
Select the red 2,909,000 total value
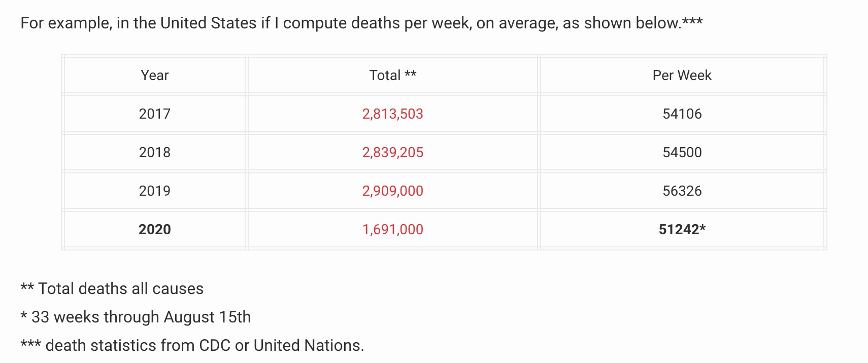pos(392,191)
